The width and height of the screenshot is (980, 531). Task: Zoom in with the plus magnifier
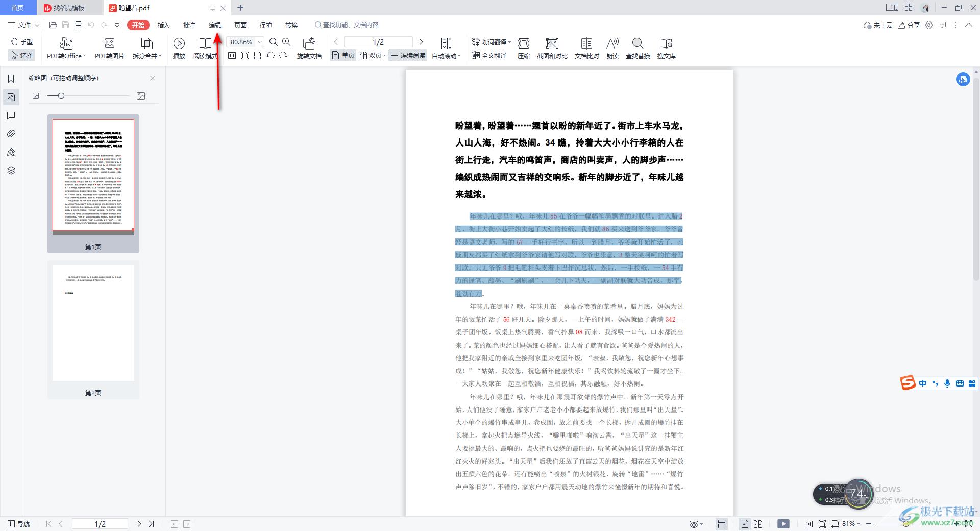tap(286, 42)
